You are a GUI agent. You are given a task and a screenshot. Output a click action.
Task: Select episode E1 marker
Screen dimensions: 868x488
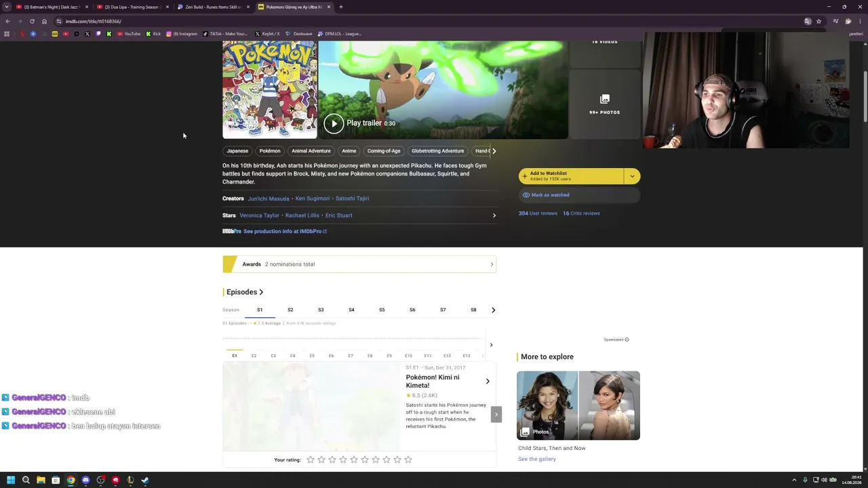[235, 355]
